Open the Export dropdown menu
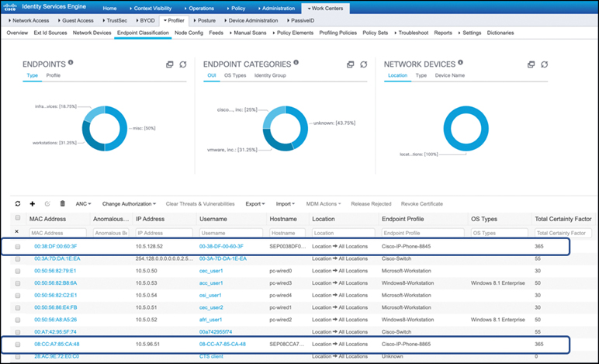Viewport: 599px width, 364px height. [255, 203]
